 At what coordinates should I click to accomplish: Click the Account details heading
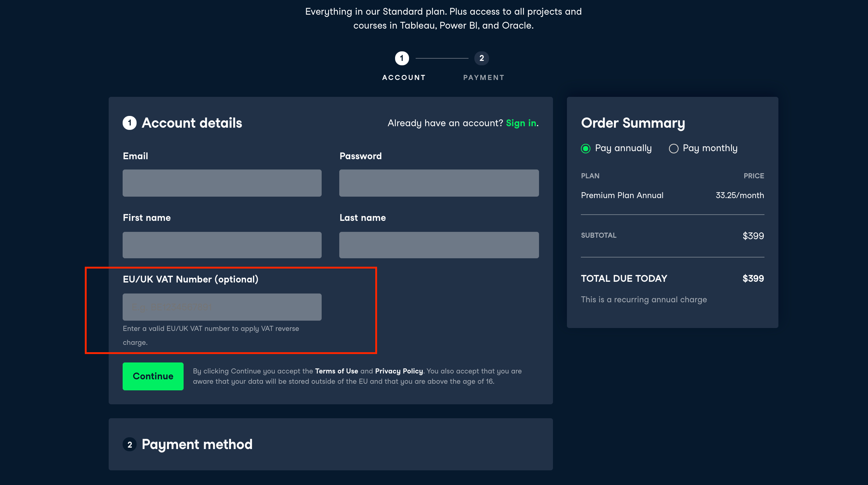coord(192,123)
